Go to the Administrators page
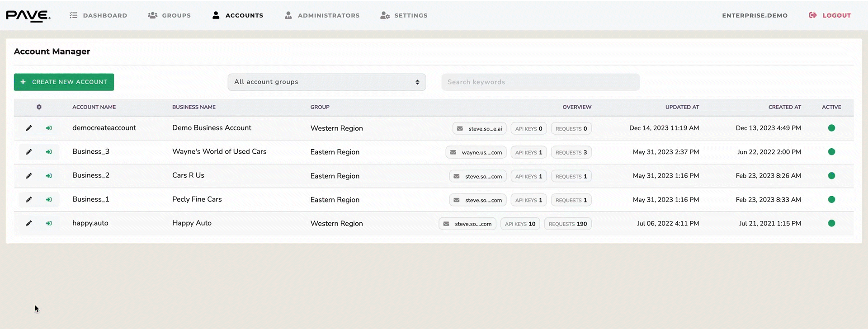868x329 pixels. pyautogui.click(x=322, y=15)
